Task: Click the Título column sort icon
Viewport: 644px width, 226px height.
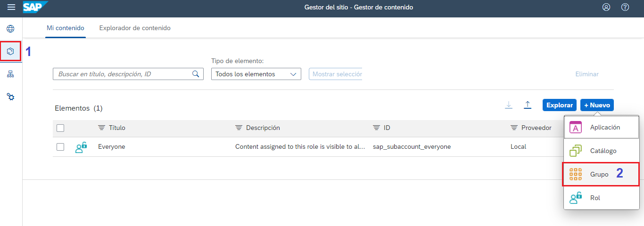Action: 101,128
